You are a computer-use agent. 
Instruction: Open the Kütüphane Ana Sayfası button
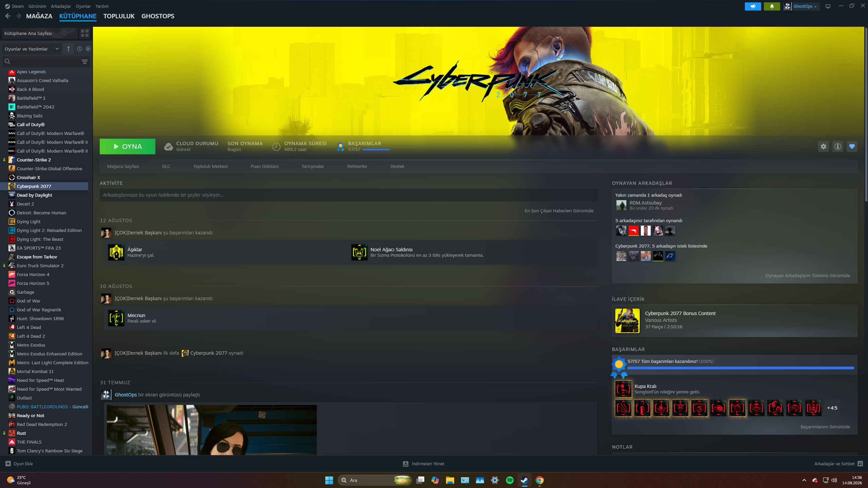coord(40,33)
